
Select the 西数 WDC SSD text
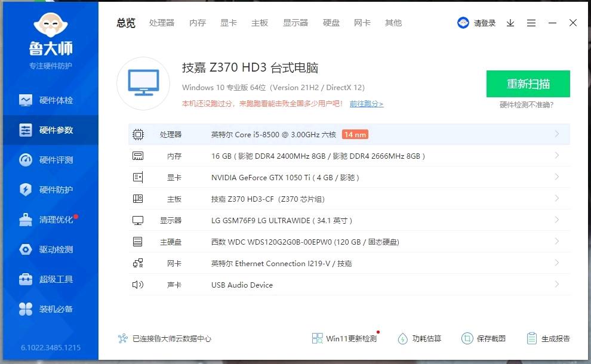tap(305, 242)
